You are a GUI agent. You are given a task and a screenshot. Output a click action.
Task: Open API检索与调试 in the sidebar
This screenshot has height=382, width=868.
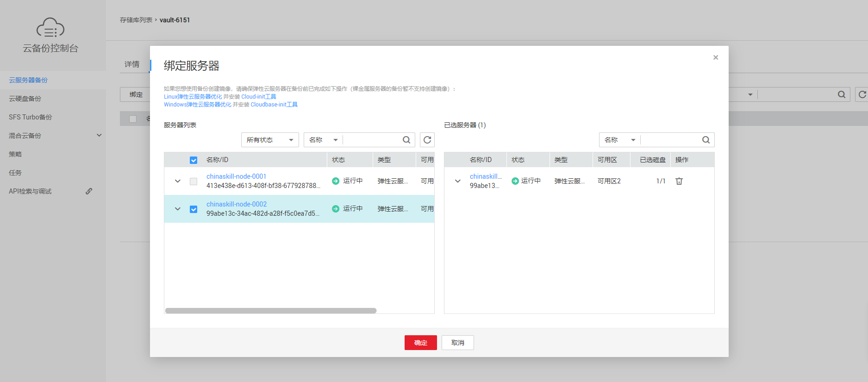pos(30,191)
